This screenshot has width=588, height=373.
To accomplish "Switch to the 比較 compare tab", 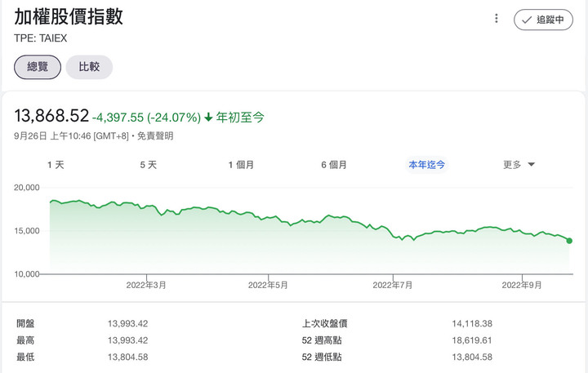I will coord(89,67).
